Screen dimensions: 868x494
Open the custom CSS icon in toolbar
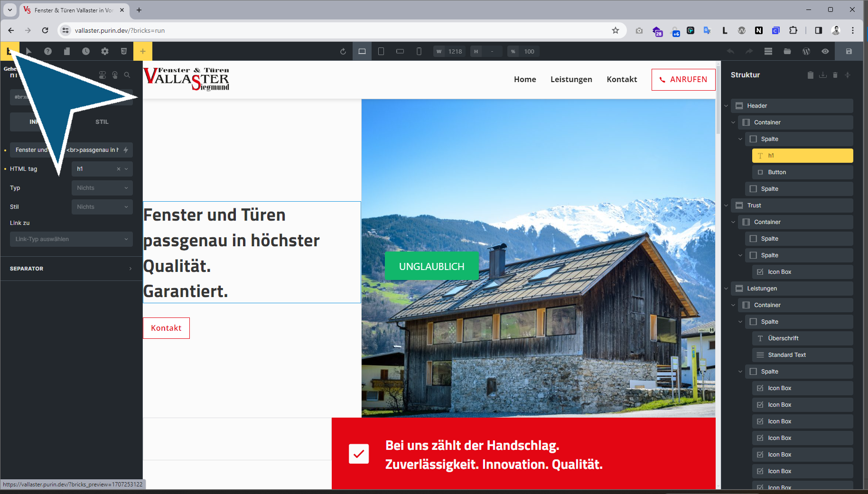(x=124, y=51)
